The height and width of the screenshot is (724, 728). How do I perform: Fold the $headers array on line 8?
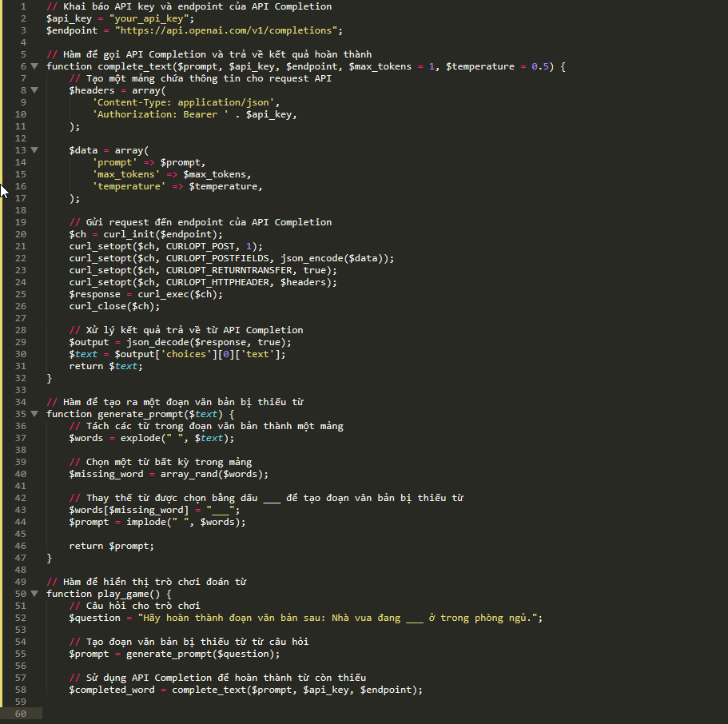click(34, 90)
